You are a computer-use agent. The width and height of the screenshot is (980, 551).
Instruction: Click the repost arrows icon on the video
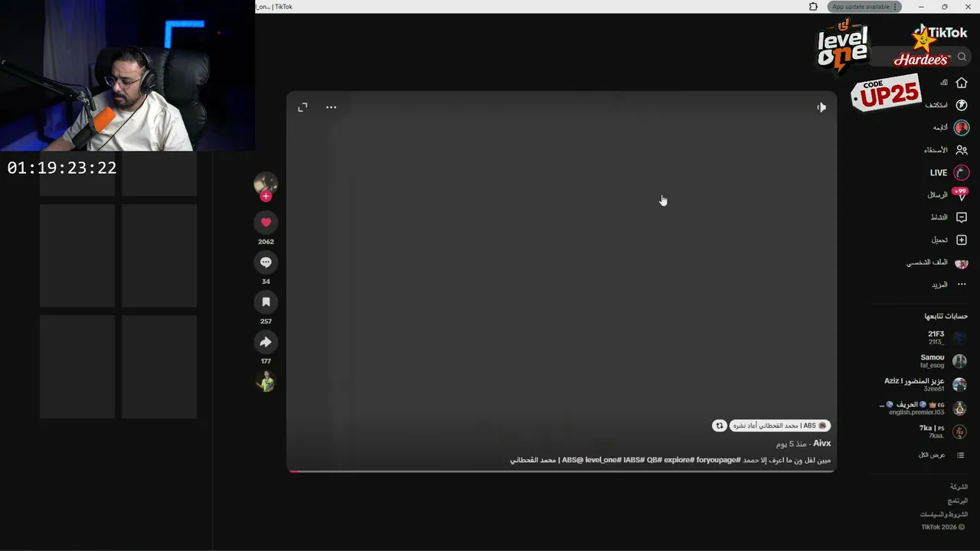(719, 425)
